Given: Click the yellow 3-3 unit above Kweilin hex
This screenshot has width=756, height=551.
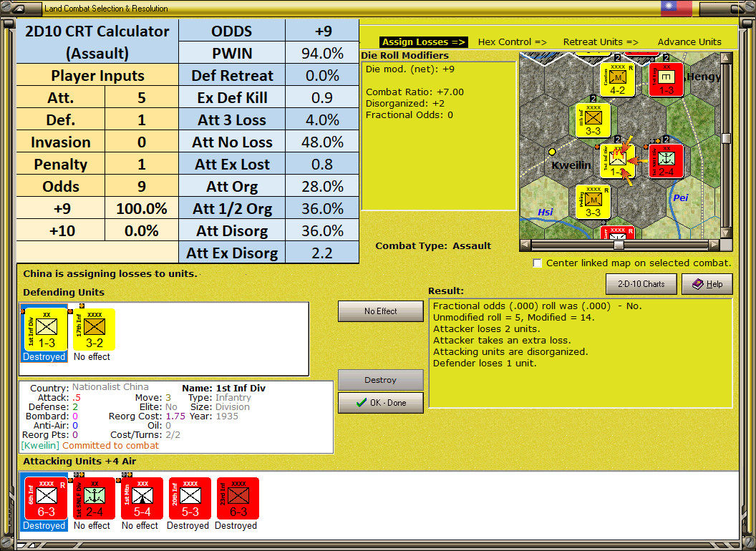Looking at the screenshot, I should [593, 120].
